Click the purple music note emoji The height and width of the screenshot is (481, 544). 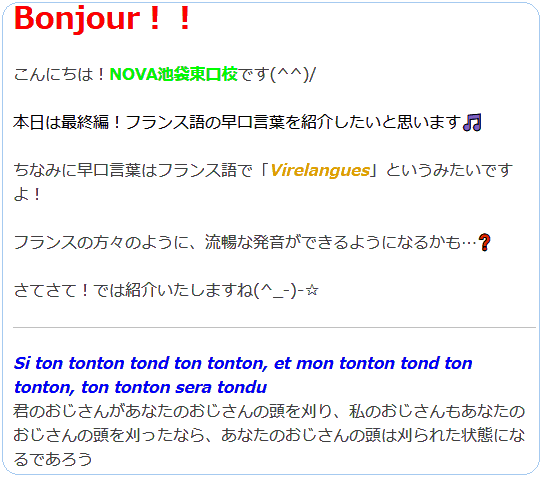point(472,122)
